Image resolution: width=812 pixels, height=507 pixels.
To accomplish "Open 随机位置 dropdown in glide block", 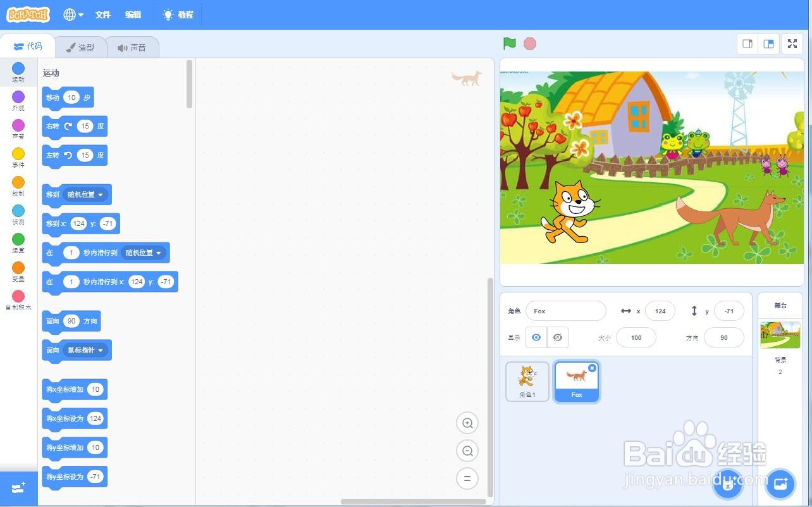I will pos(144,253).
